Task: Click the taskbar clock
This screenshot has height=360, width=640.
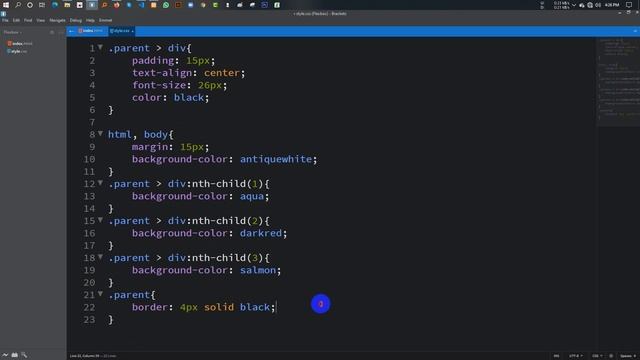Action: click(612, 5)
